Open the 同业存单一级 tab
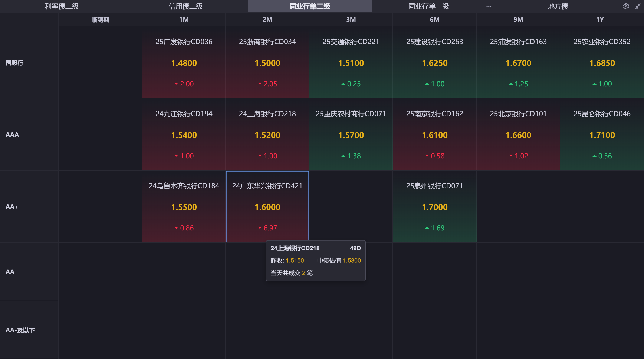644x359 pixels. coord(428,6)
